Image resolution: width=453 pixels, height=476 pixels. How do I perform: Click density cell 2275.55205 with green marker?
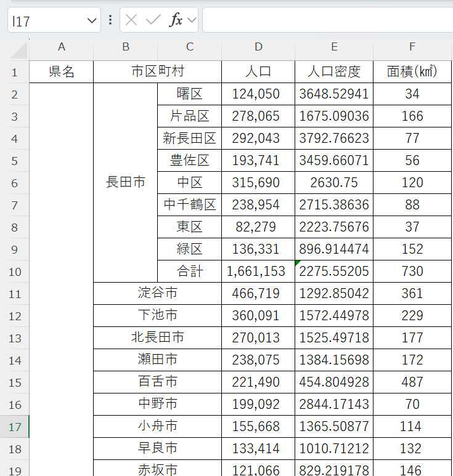(x=334, y=271)
